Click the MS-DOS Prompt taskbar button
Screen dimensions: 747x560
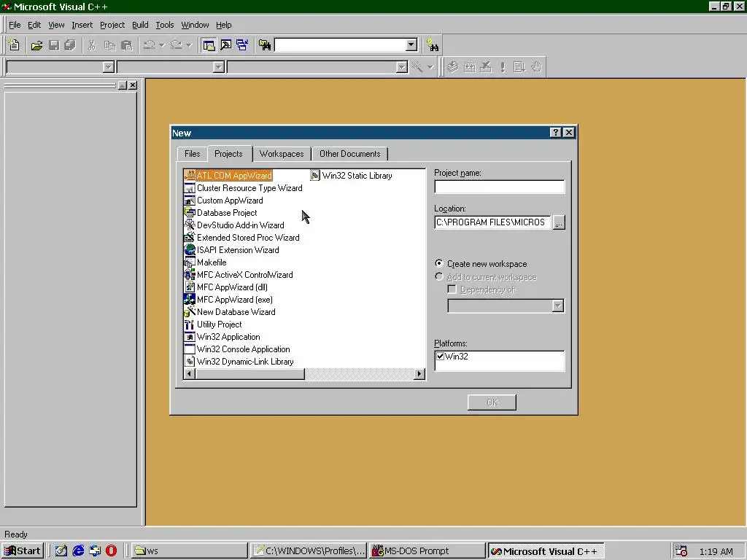[x=427, y=551]
